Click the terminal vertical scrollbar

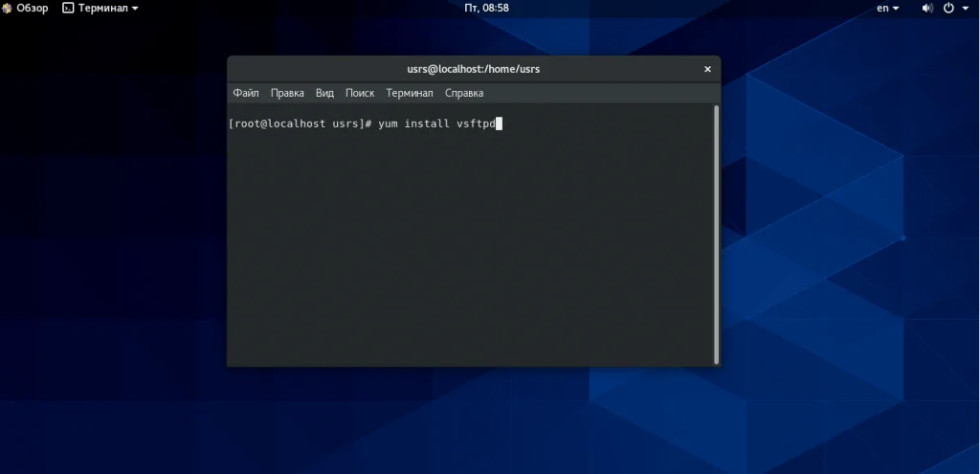point(716,235)
